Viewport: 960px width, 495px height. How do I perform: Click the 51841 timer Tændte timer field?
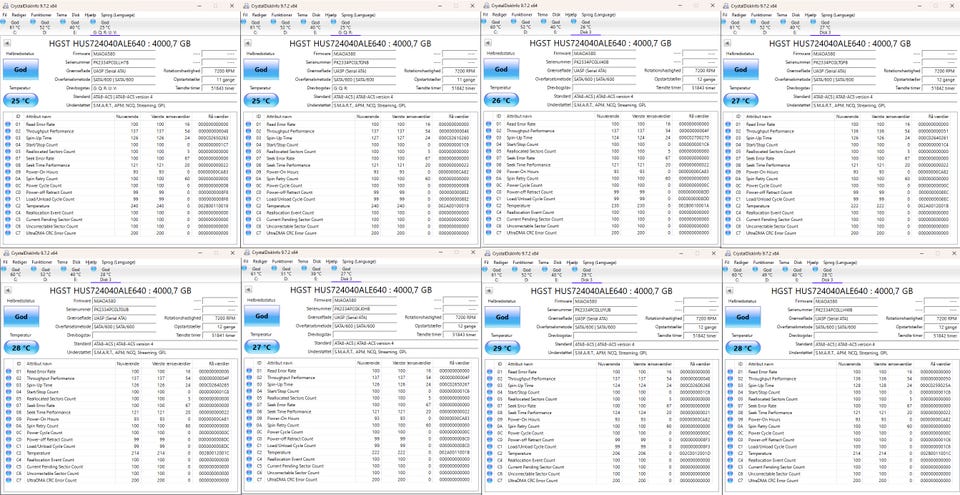(x=219, y=335)
